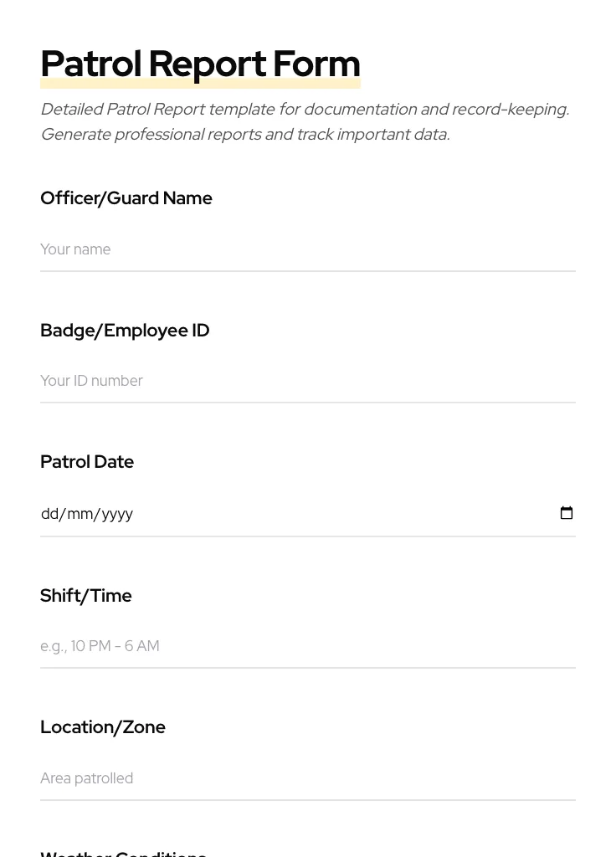Screen dimensions: 616x857
Task: Click the 'Shift/Time' label
Action: (86, 596)
